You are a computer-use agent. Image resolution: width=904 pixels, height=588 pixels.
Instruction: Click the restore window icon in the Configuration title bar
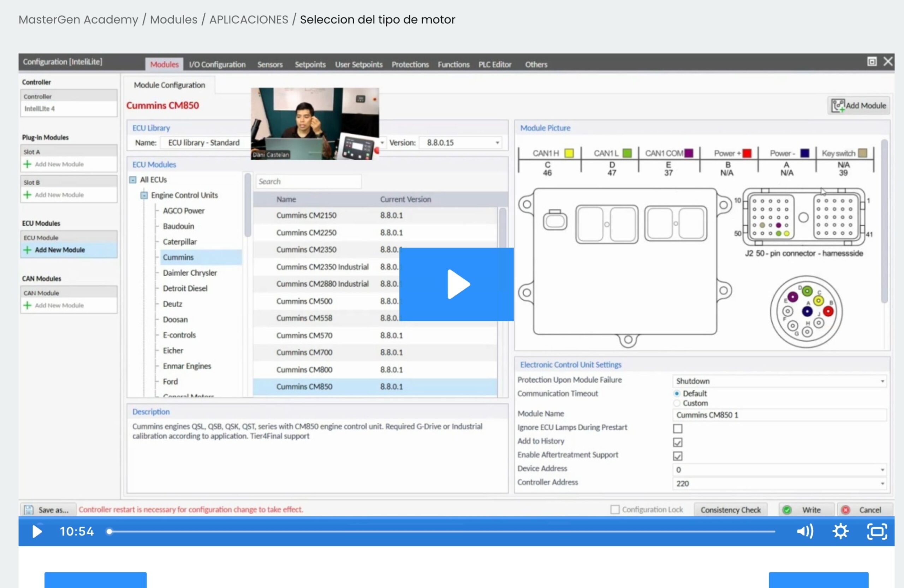point(872,61)
